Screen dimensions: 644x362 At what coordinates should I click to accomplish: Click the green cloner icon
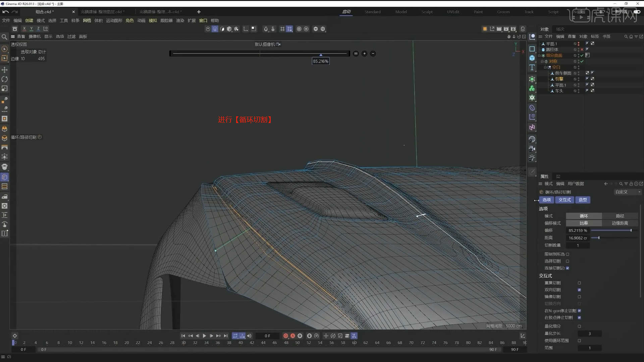point(532,88)
